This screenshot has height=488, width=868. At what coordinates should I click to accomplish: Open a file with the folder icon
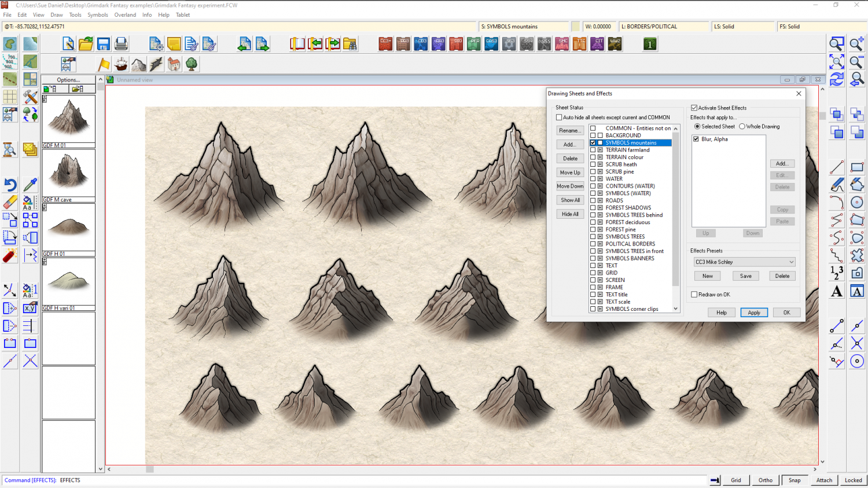point(86,44)
